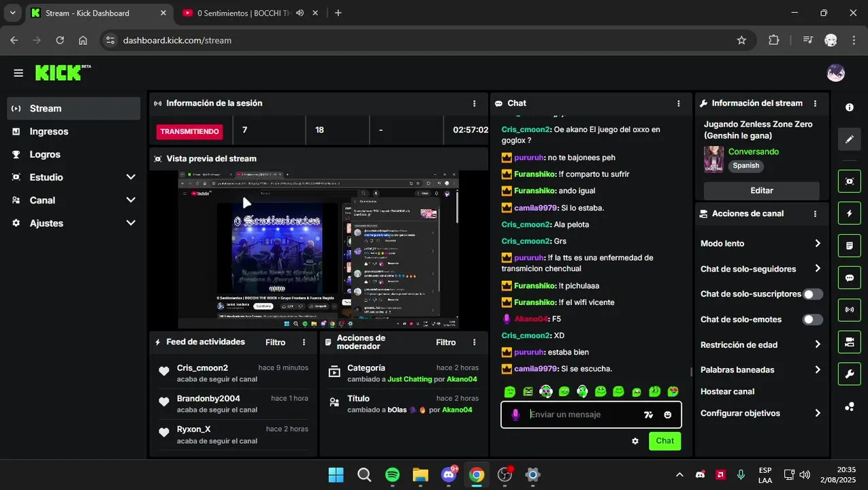This screenshot has width=868, height=490.
Task: Toggle the chat bubble panel icon in right sidebar
Action: (850, 278)
